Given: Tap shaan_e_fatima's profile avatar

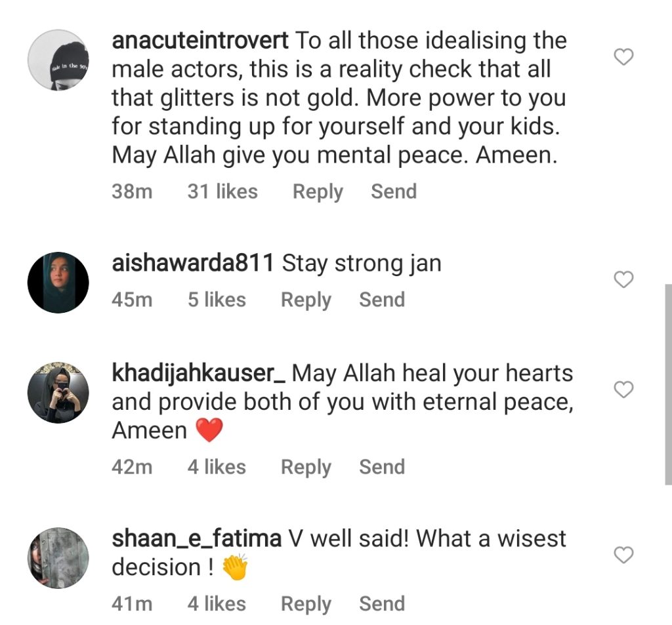Looking at the screenshot, I should (58, 557).
